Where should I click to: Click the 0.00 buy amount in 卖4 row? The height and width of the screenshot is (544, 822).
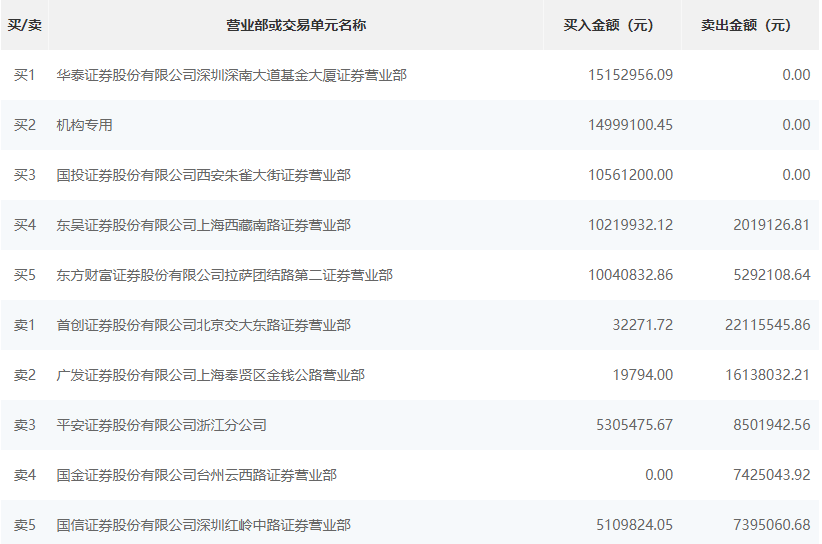point(659,475)
